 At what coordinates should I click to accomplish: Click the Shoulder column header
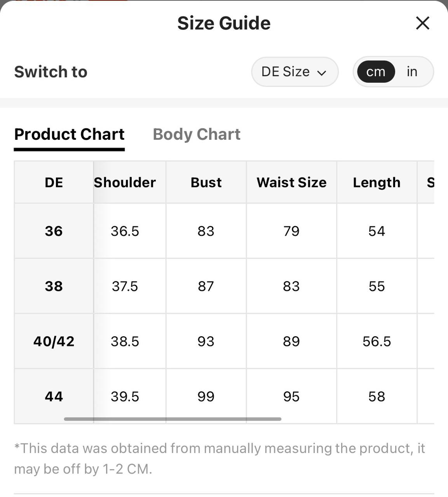pos(125,182)
